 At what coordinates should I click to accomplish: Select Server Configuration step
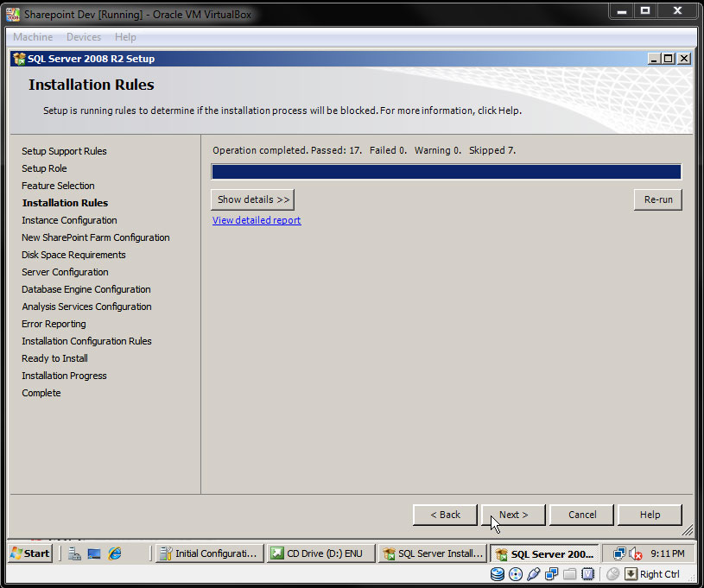click(x=65, y=272)
